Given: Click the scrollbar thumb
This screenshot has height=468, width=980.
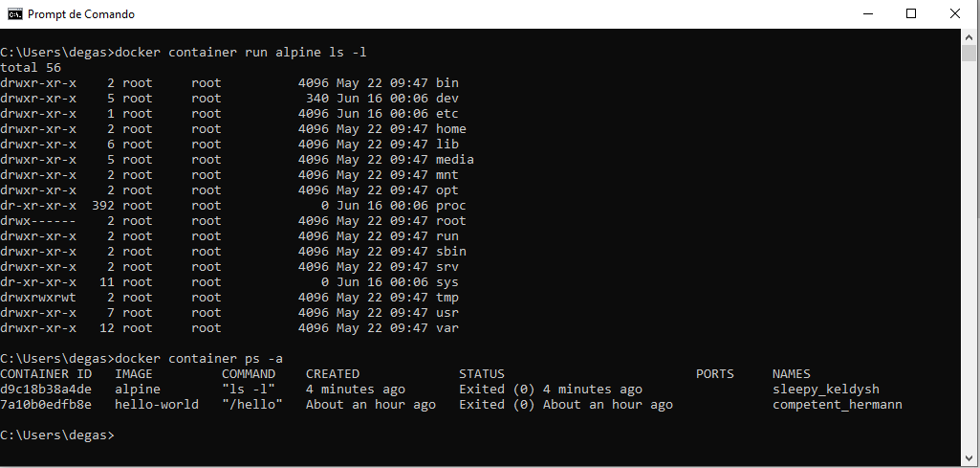Looking at the screenshot, I should pyautogui.click(x=969, y=54).
